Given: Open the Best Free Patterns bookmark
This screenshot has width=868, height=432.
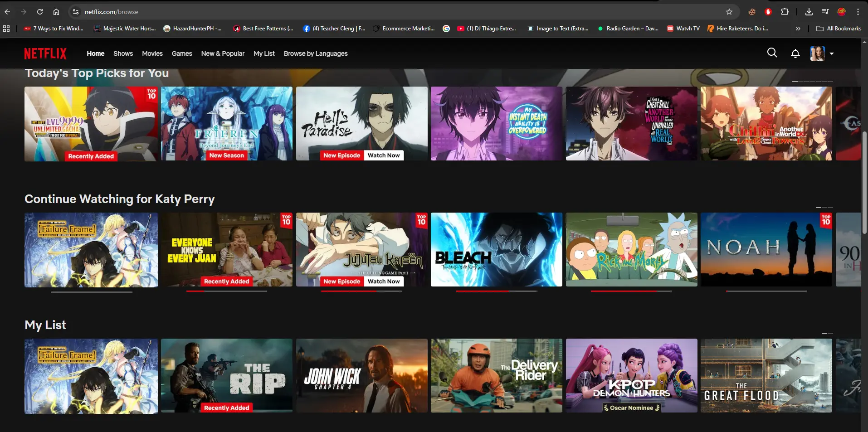Looking at the screenshot, I should [263, 29].
